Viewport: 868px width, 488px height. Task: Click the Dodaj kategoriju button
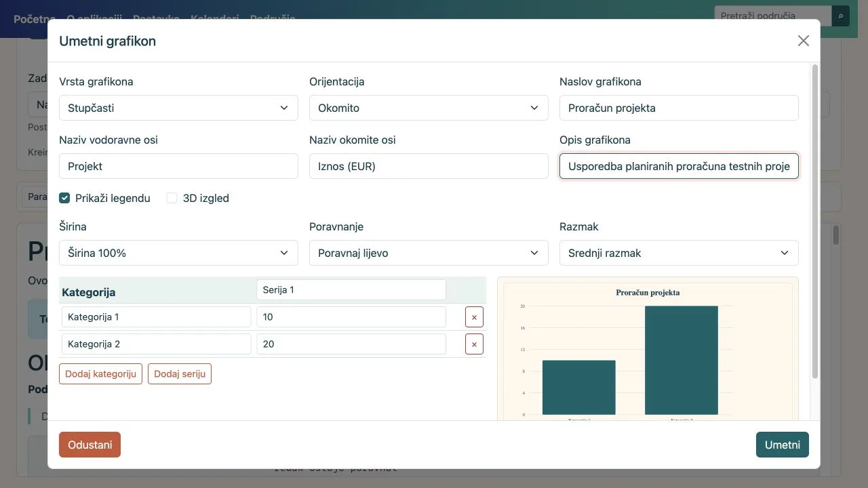click(100, 374)
